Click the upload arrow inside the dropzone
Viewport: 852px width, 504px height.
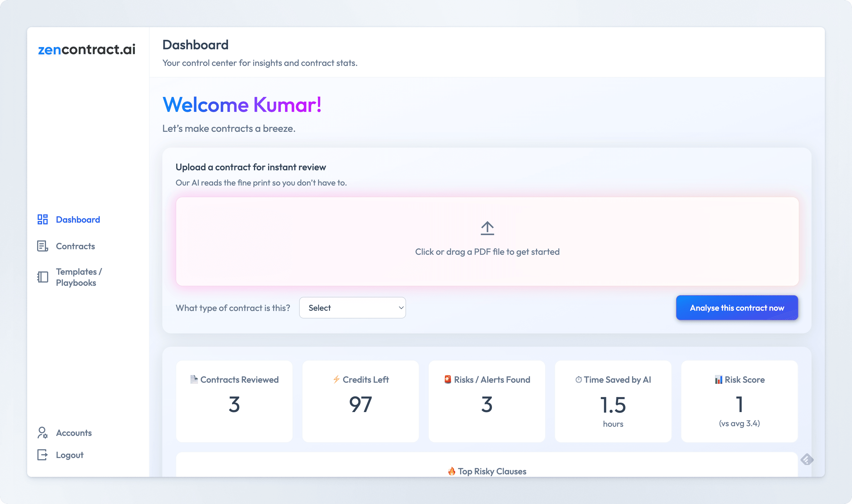tap(487, 228)
